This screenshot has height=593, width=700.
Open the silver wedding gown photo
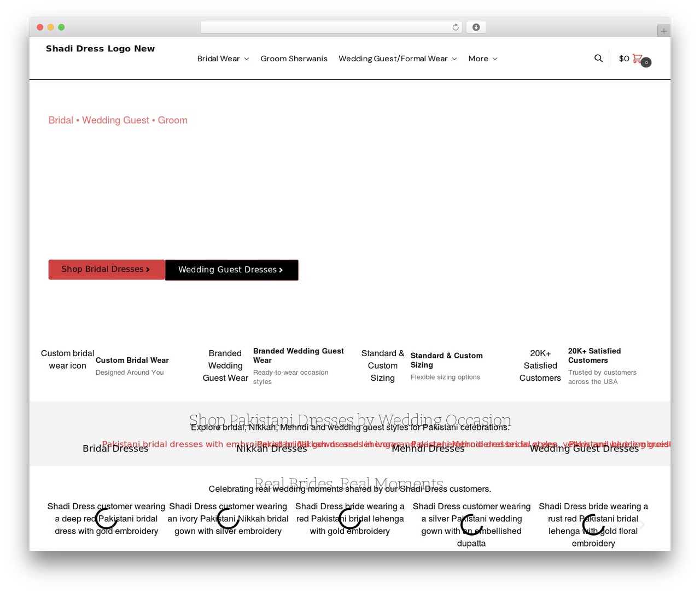tap(471, 525)
